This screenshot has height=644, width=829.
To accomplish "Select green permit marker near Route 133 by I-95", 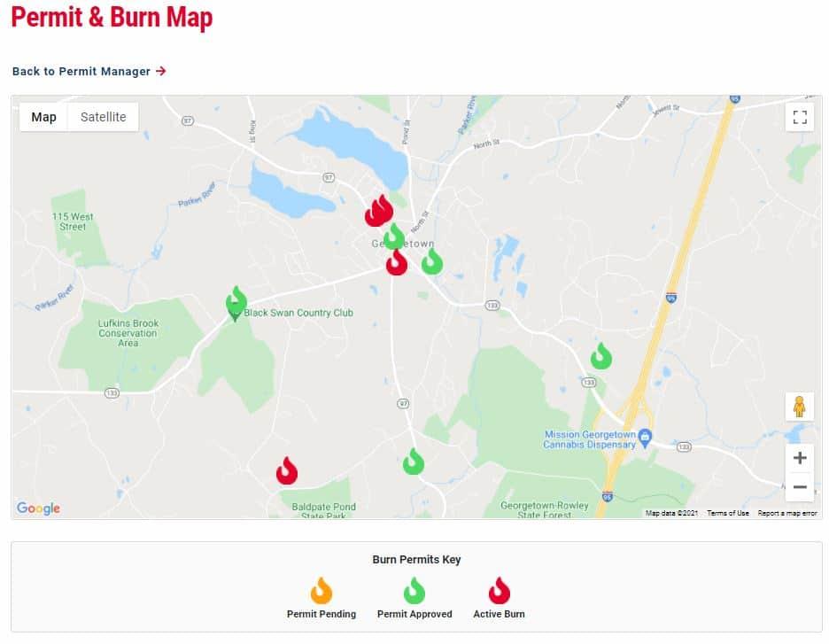I will pyautogui.click(x=601, y=356).
